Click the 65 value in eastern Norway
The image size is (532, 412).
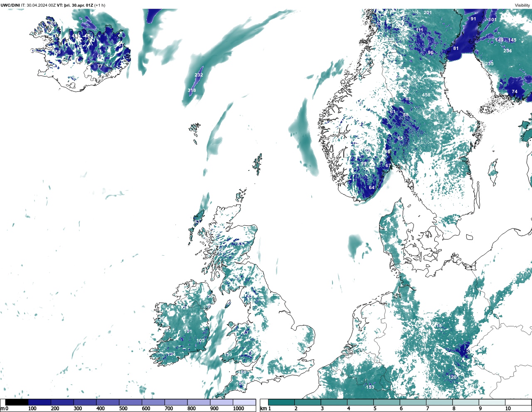[x=400, y=138]
